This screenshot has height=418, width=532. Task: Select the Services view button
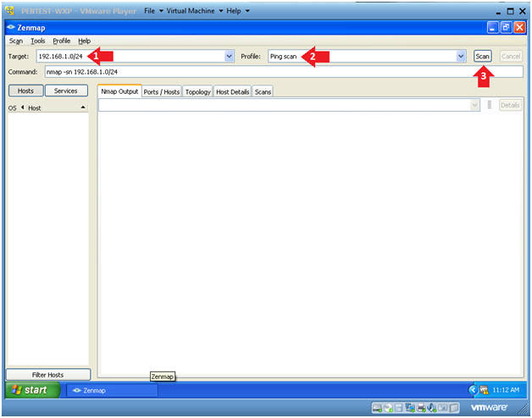(x=66, y=91)
